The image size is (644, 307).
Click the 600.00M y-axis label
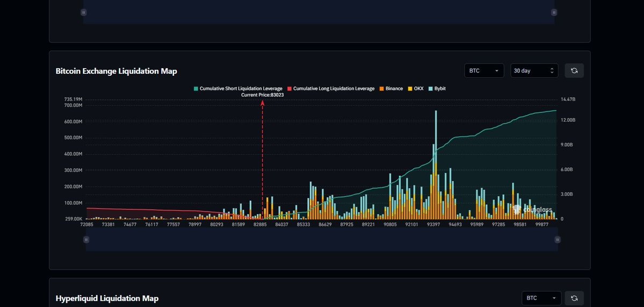(74, 122)
